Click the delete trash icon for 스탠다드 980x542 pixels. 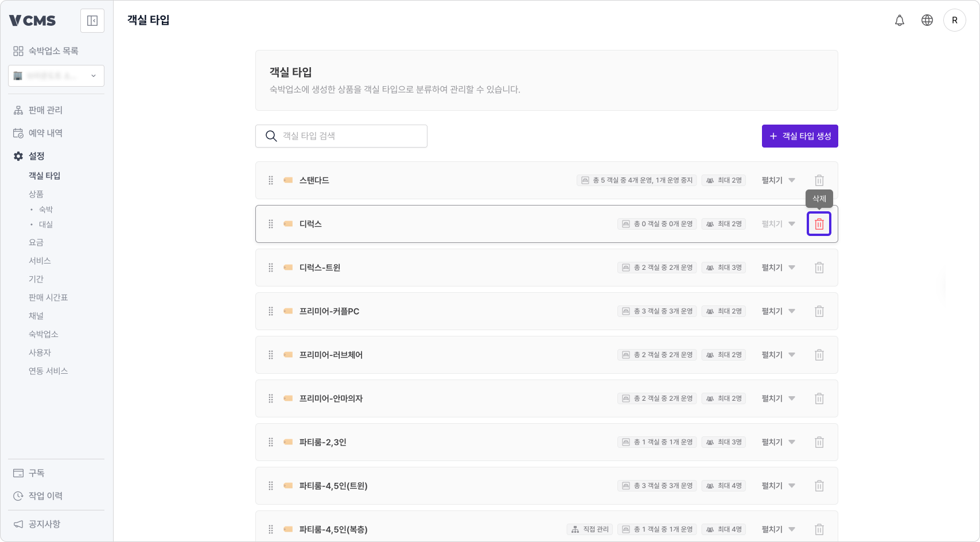click(819, 180)
